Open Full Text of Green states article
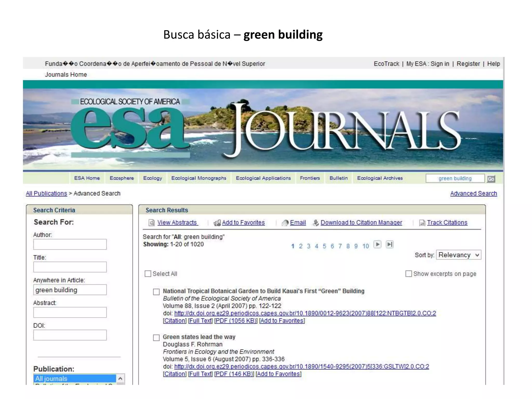The image size is (532, 399). pos(200,374)
